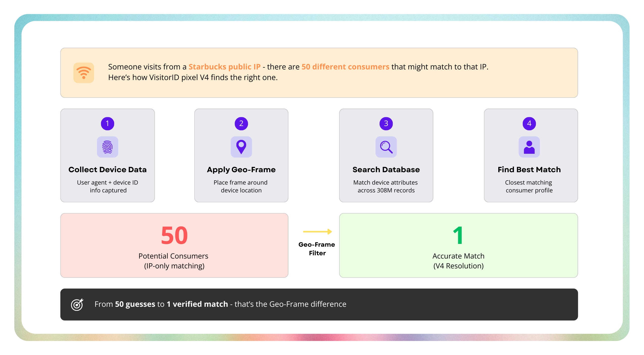
Task: Click the orange WiFi signal icon
Action: 84,73
